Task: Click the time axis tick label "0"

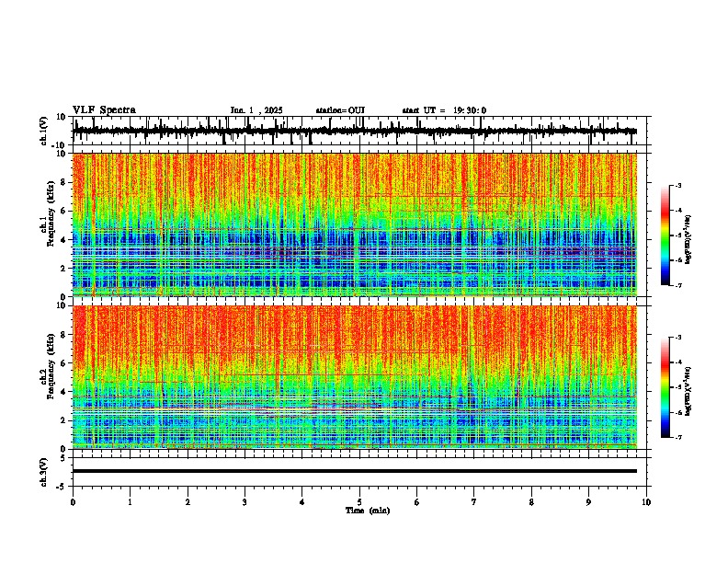Action: tap(73, 502)
